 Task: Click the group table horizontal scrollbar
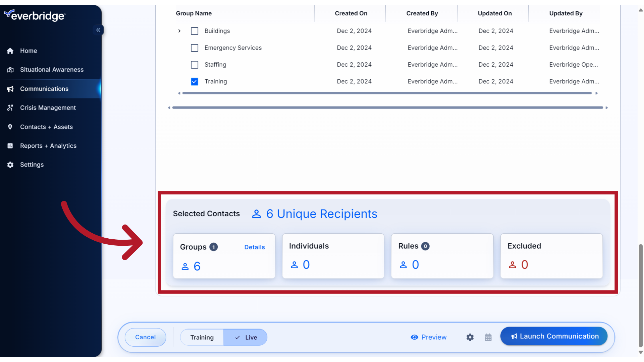coord(387,93)
